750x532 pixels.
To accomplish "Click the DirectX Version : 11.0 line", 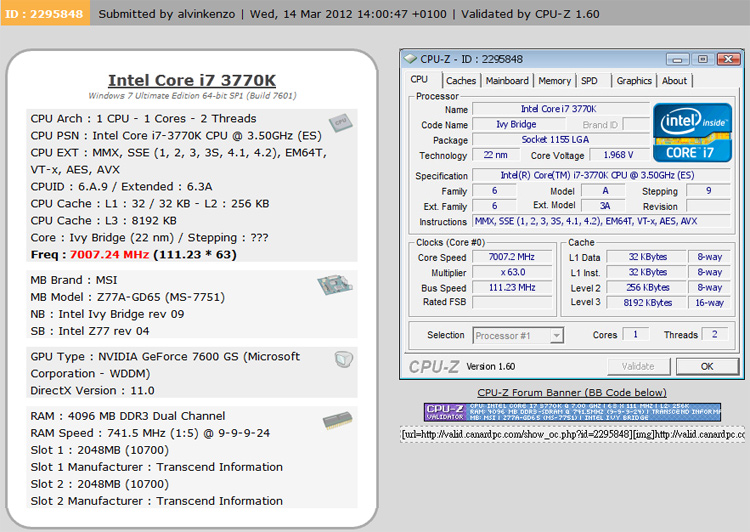I will point(92,390).
